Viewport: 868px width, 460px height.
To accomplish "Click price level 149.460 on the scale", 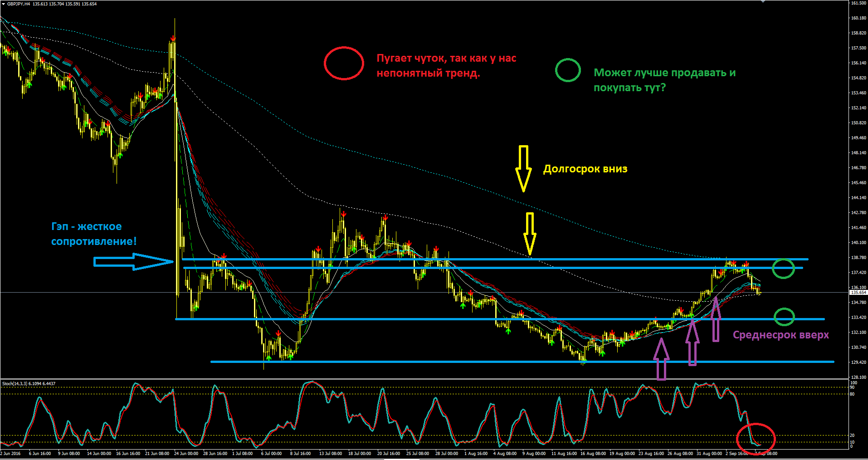I will (858, 138).
